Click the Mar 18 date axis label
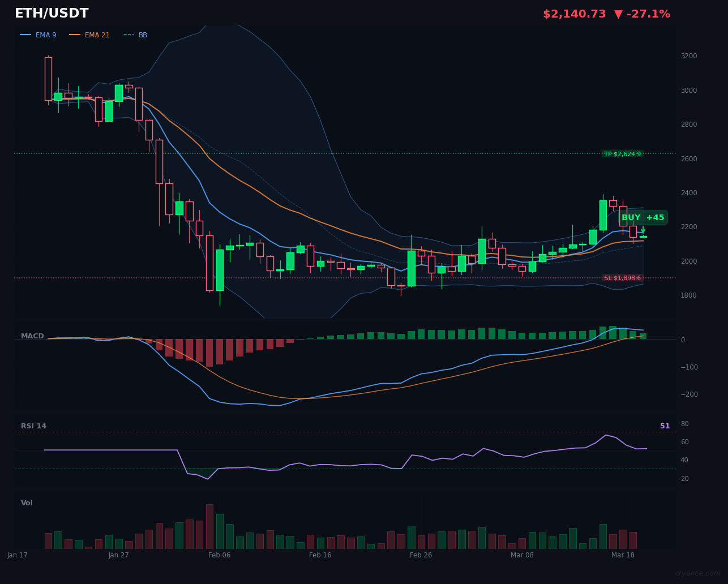The image size is (728, 584). [x=623, y=555]
